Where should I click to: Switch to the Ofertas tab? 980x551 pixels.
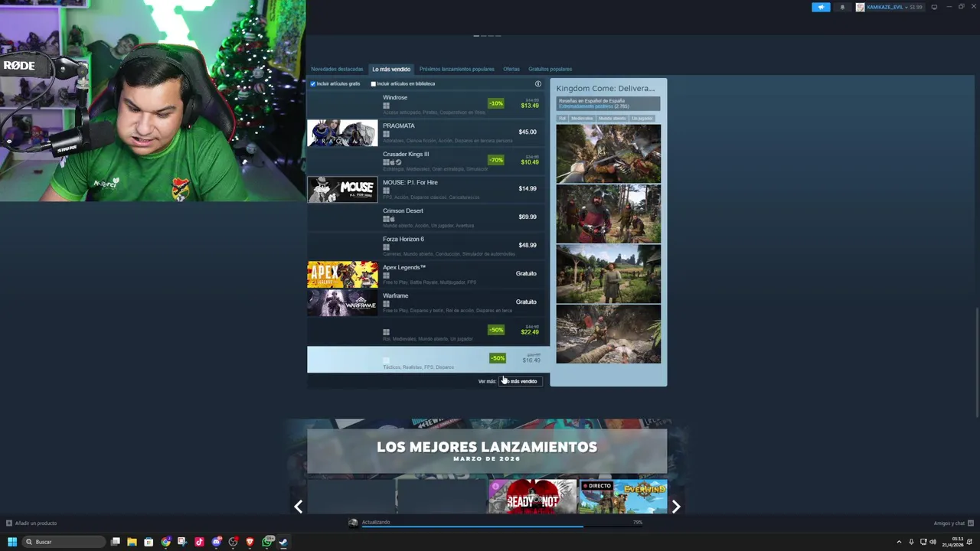511,69
